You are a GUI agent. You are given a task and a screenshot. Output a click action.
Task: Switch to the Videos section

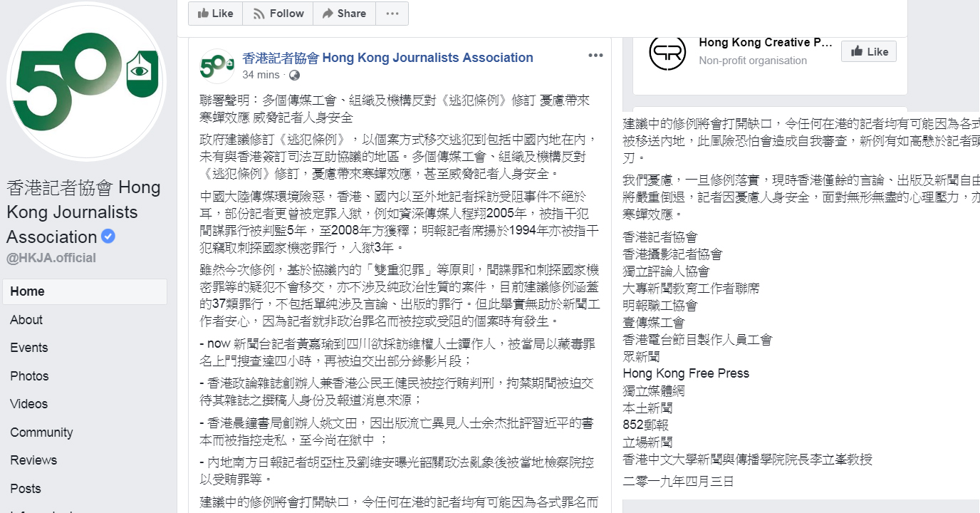[x=29, y=404]
